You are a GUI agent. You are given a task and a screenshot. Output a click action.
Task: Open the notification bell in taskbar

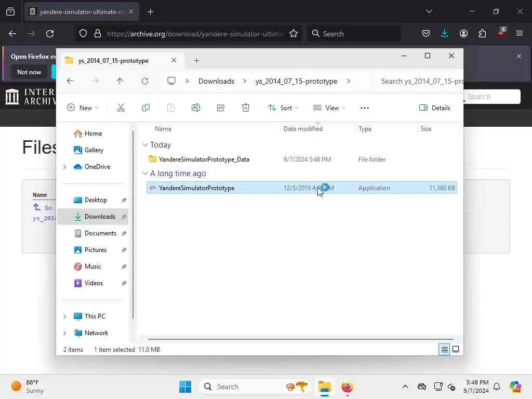point(497,387)
